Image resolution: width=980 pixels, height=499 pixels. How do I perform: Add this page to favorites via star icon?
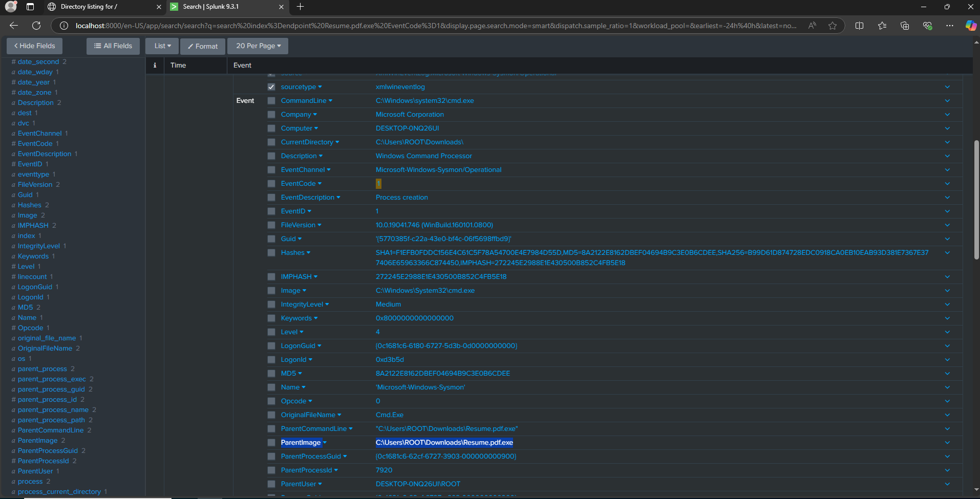(833, 26)
